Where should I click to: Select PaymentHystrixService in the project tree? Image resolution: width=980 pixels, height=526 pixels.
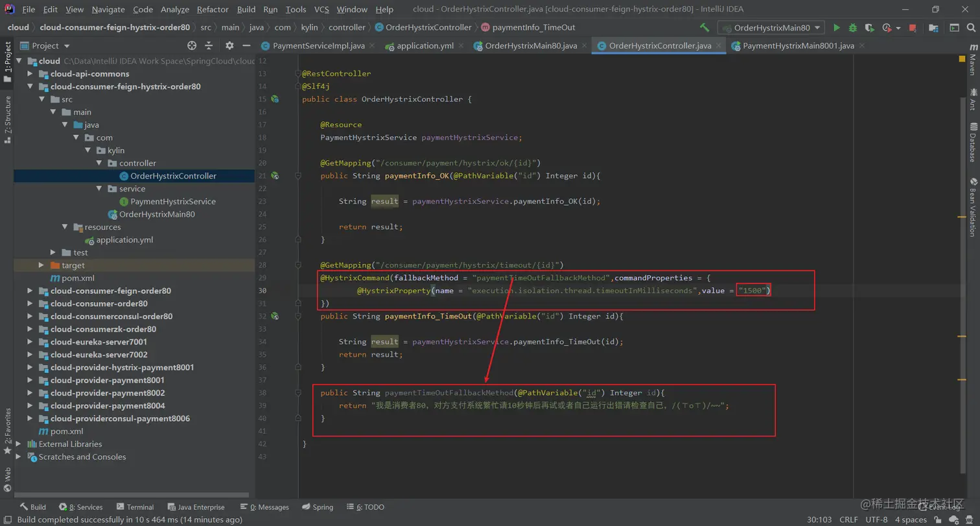(x=172, y=202)
